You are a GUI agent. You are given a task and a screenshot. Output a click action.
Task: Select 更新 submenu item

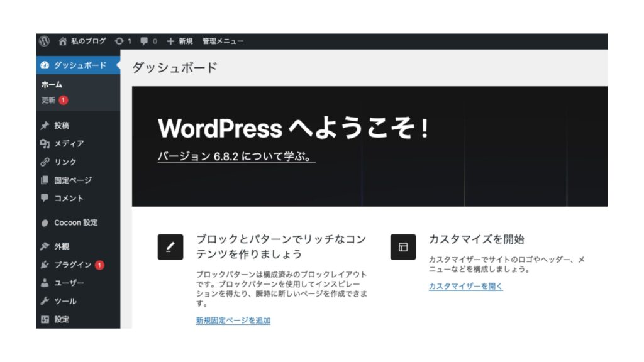tap(48, 100)
